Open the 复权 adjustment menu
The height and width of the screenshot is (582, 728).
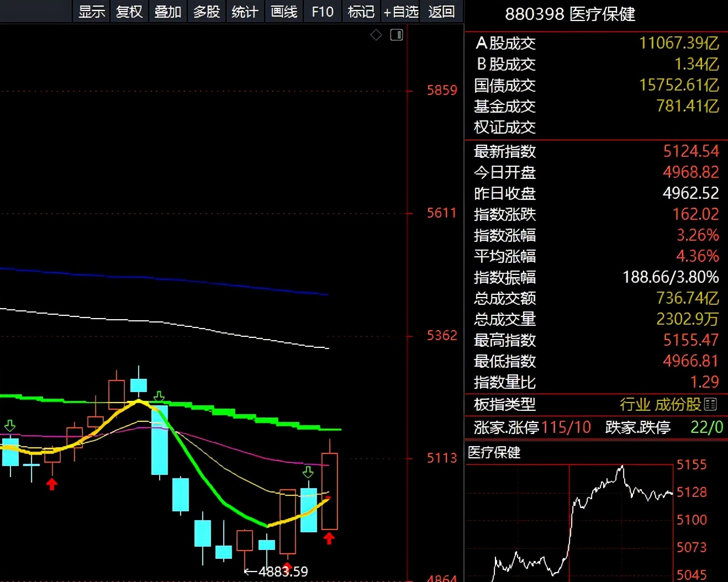click(x=130, y=12)
